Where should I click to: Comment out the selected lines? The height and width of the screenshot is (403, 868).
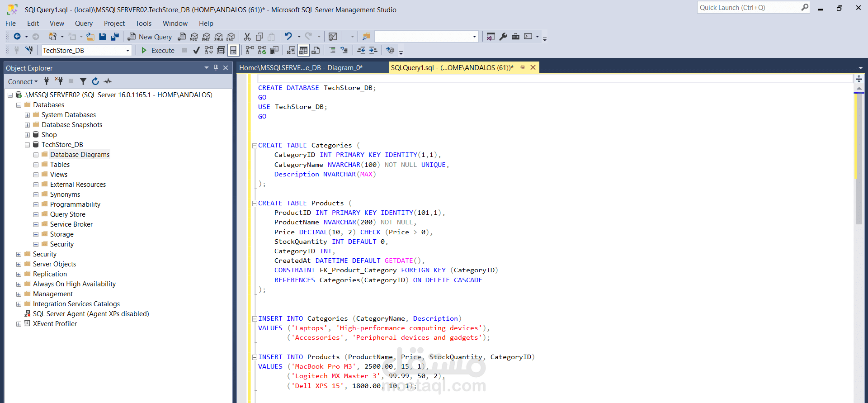pos(332,50)
